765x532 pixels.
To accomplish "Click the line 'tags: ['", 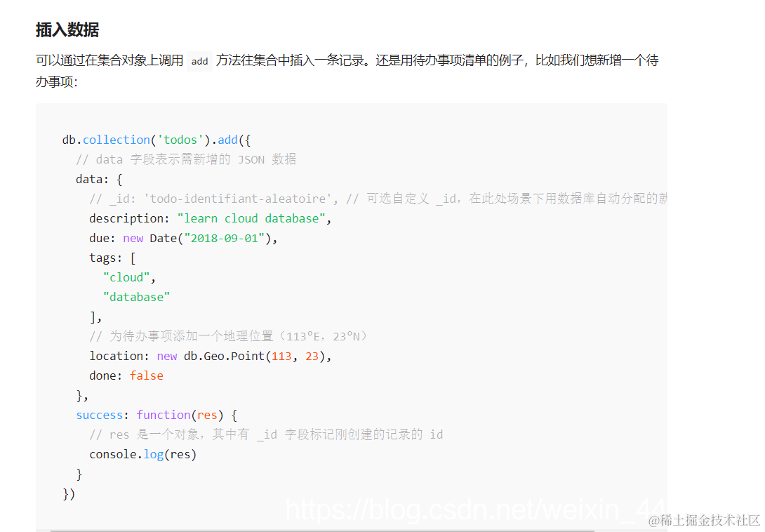I will pos(112,258).
